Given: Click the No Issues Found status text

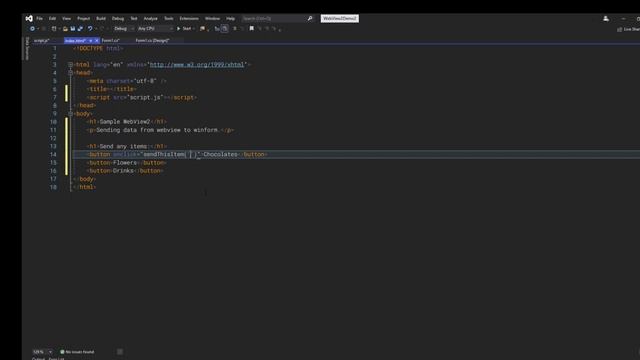Looking at the screenshot, I should point(80,352).
